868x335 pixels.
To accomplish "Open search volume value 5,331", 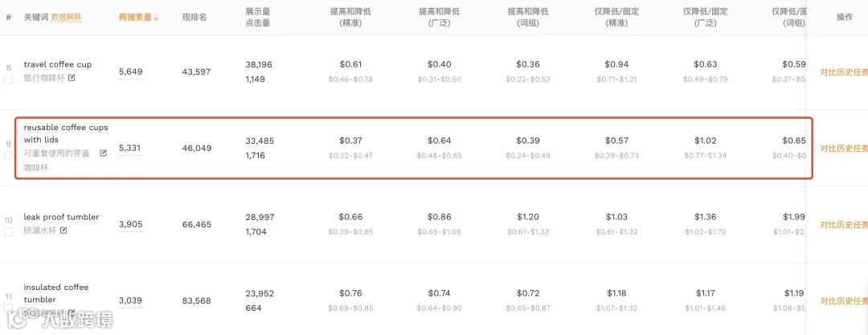I will point(130,148).
